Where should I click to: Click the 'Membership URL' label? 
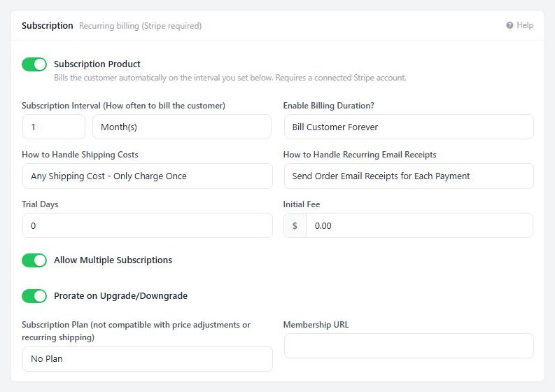316,325
